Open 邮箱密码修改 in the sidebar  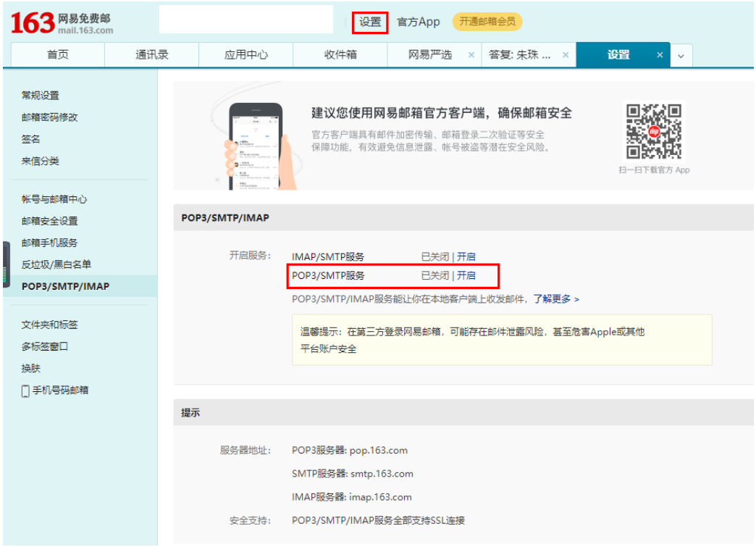[50, 117]
